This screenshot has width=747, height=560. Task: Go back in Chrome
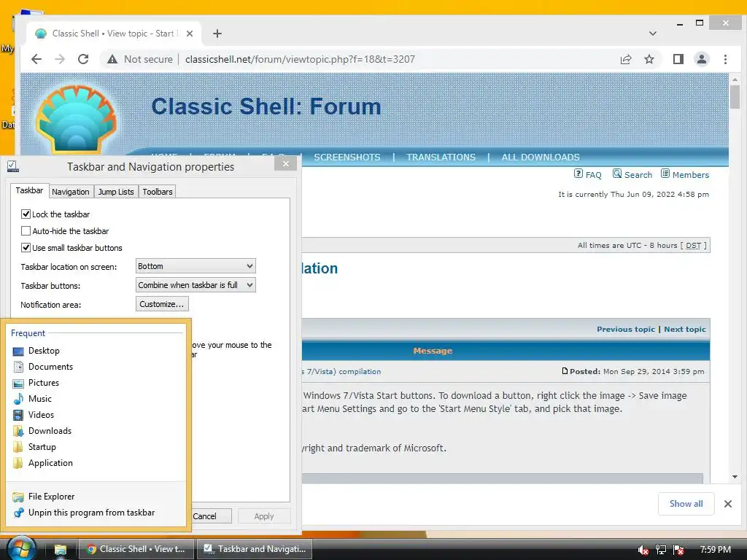[36, 59]
